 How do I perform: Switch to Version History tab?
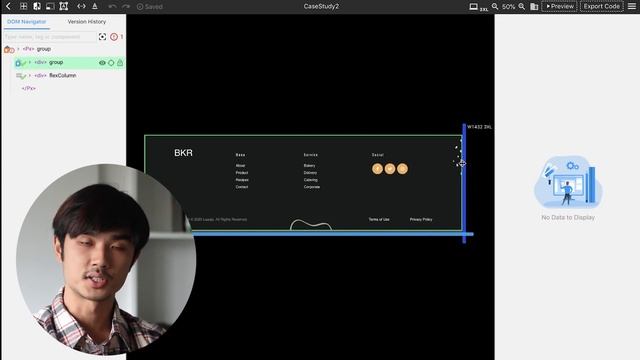coord(87,22)
